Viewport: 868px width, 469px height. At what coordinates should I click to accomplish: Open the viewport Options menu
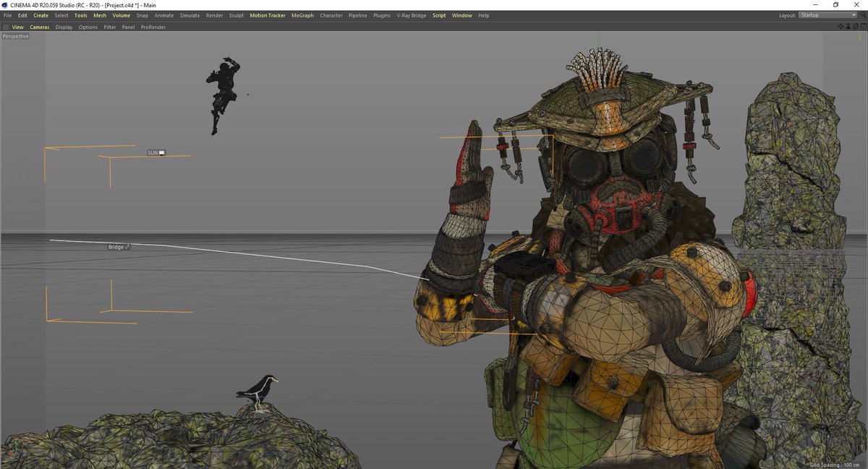pyautogui.click(x=88, y=27)
